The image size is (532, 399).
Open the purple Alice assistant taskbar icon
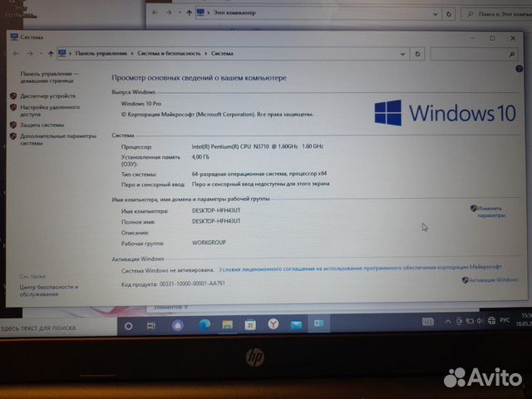[177, 326]
